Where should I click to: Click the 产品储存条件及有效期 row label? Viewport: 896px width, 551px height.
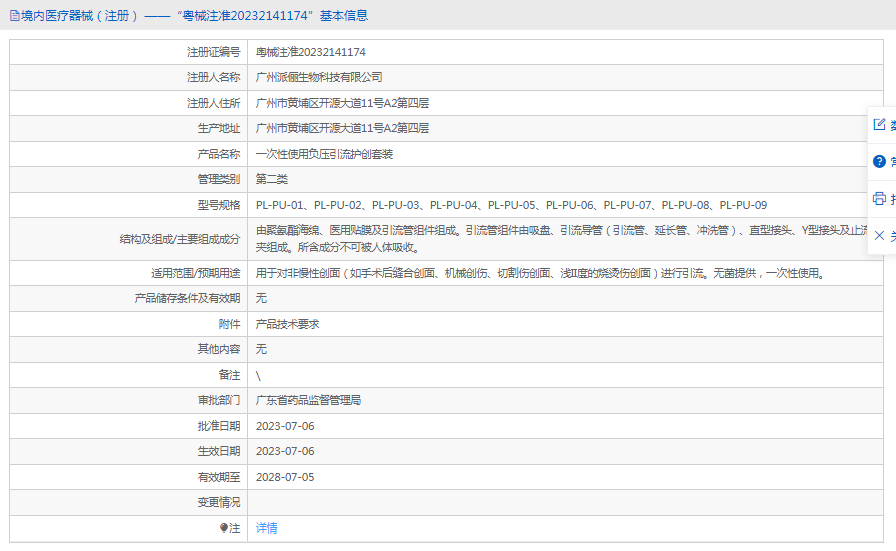point(187,298)
